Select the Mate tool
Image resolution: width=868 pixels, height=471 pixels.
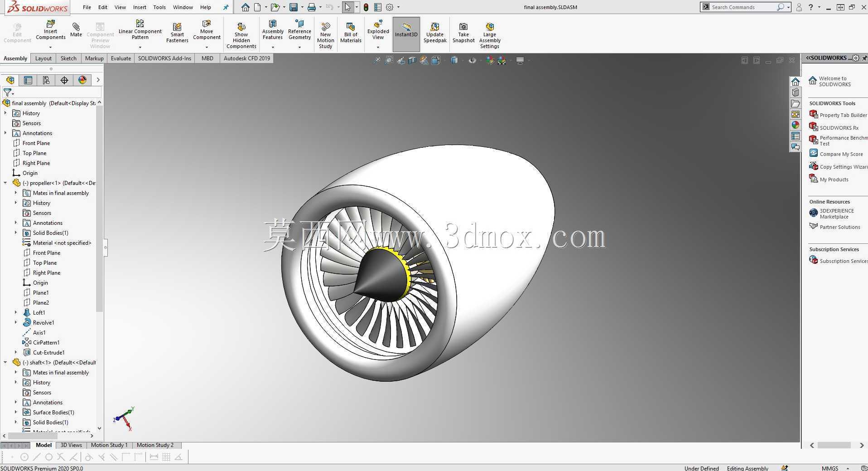pos(76,30)
